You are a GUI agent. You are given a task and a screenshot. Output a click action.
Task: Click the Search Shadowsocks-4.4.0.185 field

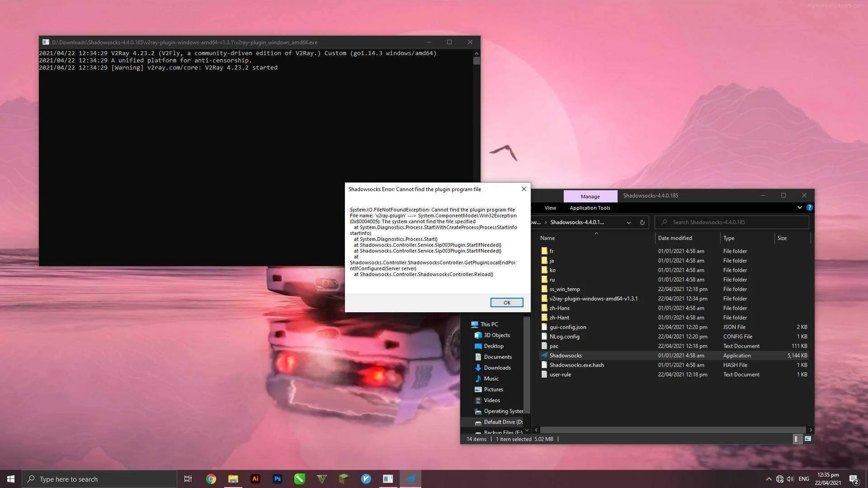click(x=732, y=222)
